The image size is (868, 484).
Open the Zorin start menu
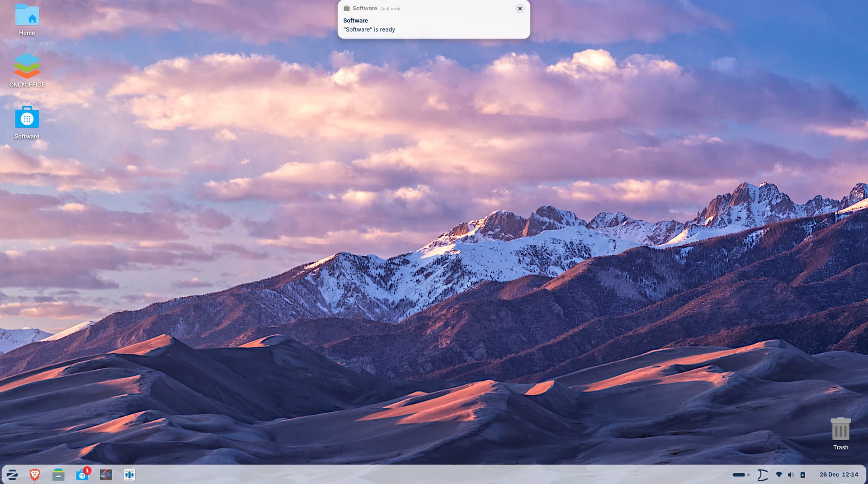tap(12, 475)
